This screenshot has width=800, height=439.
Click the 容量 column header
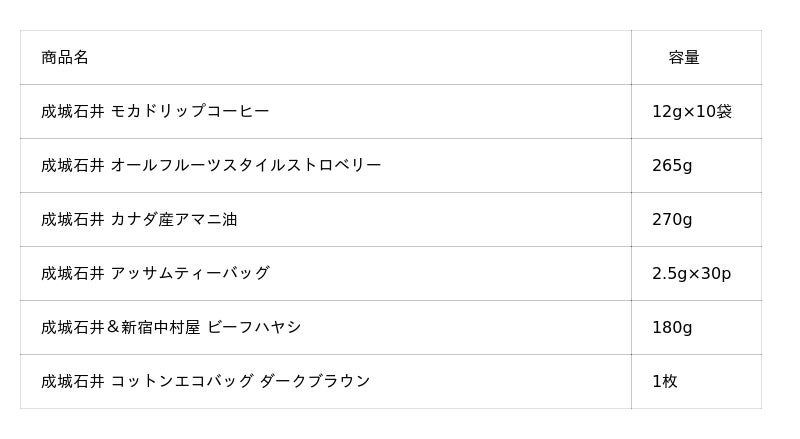click(x=684, y=58)
